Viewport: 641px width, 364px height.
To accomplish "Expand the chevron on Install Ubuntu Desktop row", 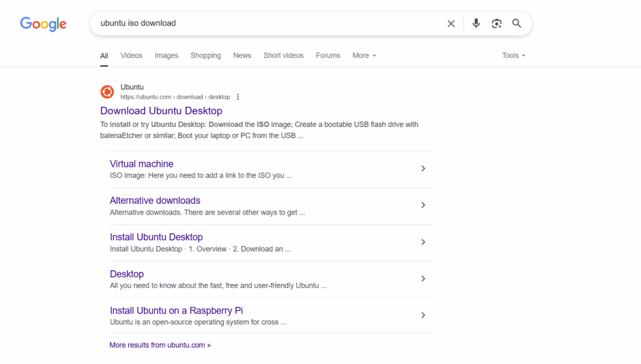I will tap(423, 242).
